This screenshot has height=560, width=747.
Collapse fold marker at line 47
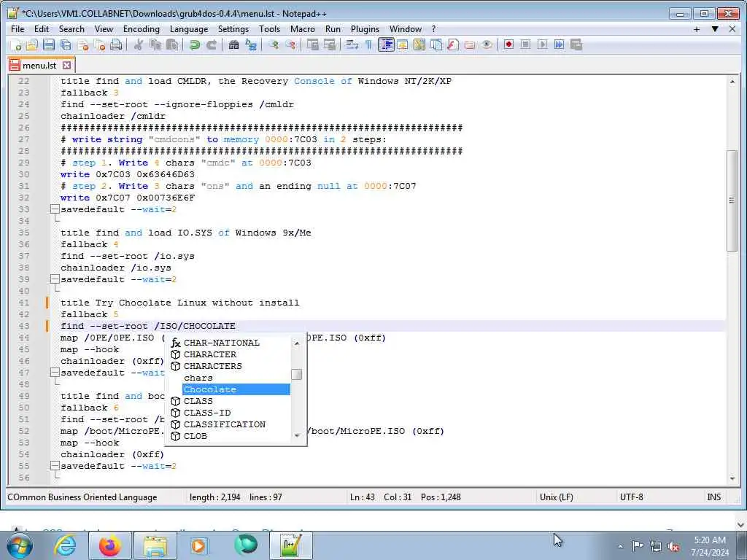tap(55, 373)
